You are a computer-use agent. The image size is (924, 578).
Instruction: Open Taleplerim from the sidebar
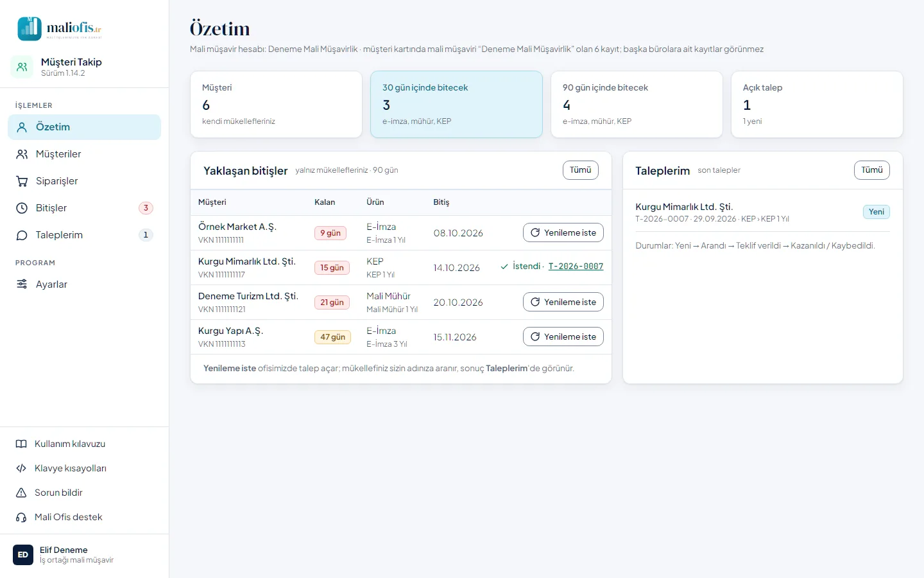point(84,235)
